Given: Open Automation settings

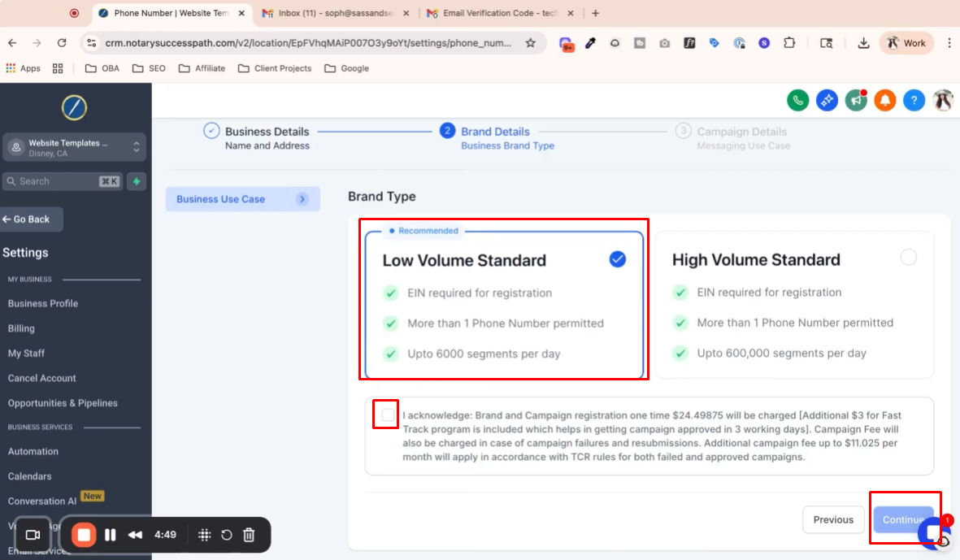Looking at the screenshot, I should pos(33,451).
